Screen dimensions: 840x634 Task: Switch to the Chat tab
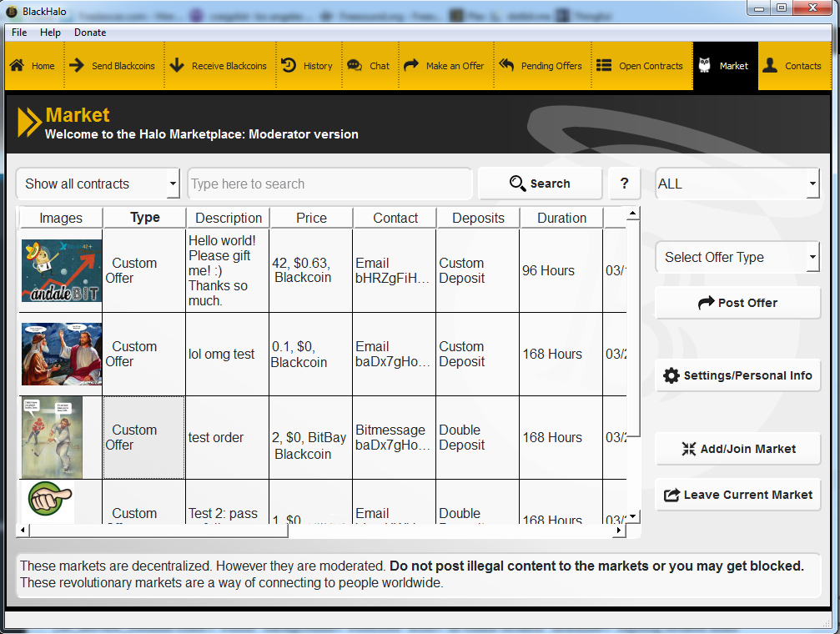[x=369, y=66]
